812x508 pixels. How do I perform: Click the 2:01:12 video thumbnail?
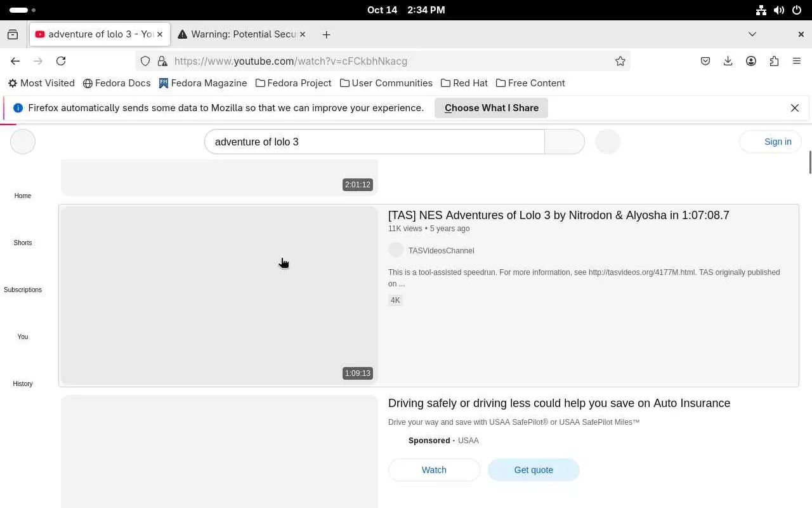point(219,178)
